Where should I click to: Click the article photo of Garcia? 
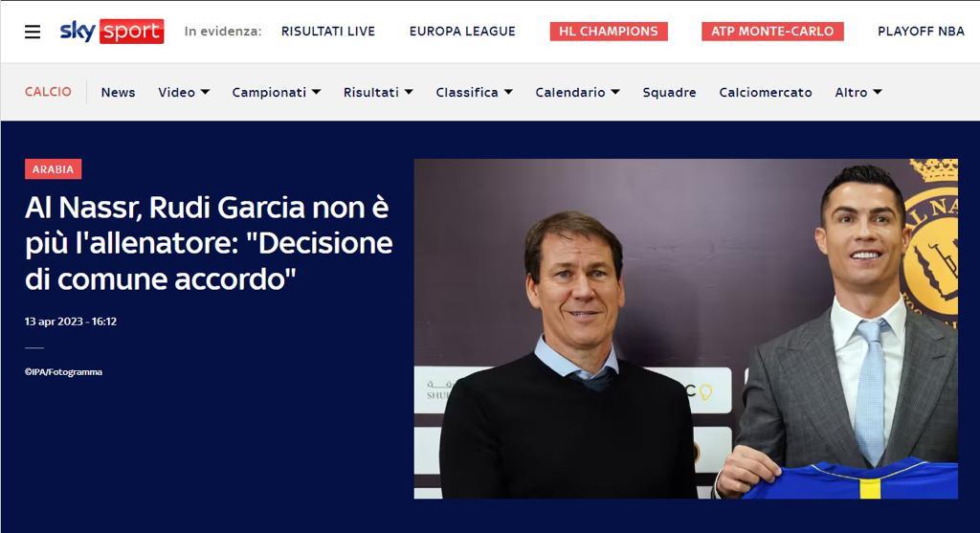click(685, 328)
